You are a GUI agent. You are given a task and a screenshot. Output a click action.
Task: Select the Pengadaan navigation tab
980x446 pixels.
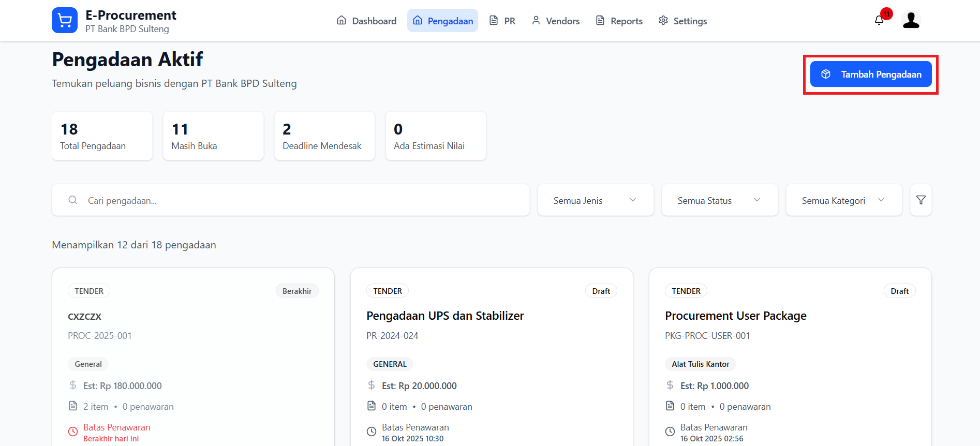point(442,21)
